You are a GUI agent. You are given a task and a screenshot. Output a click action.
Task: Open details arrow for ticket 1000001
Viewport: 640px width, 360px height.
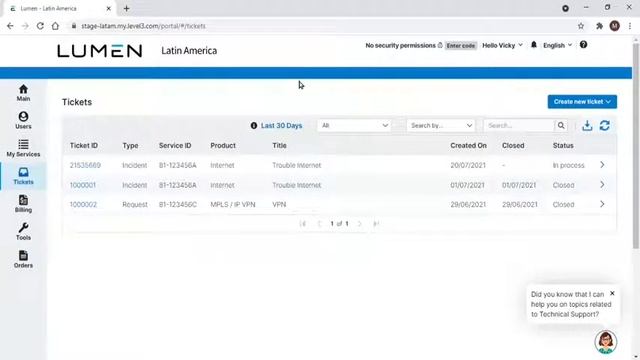[602, 184]
